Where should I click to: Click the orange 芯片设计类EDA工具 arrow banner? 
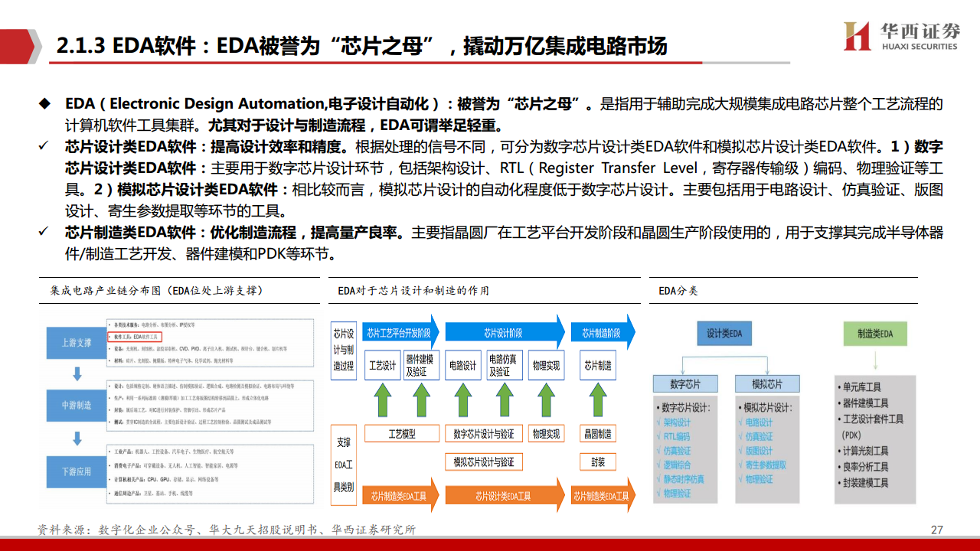point(505,495)
